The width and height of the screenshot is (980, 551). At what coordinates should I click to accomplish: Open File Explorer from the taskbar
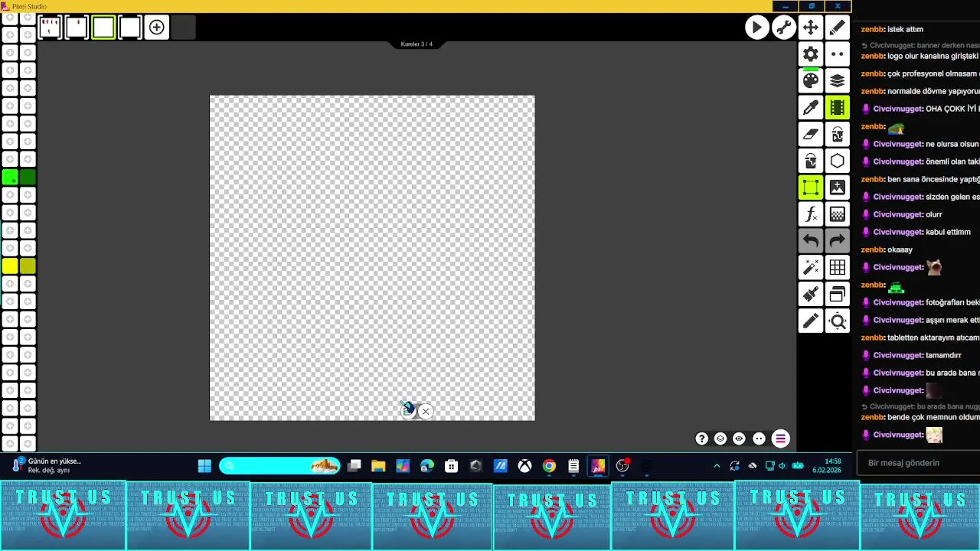tap(378, 466)
